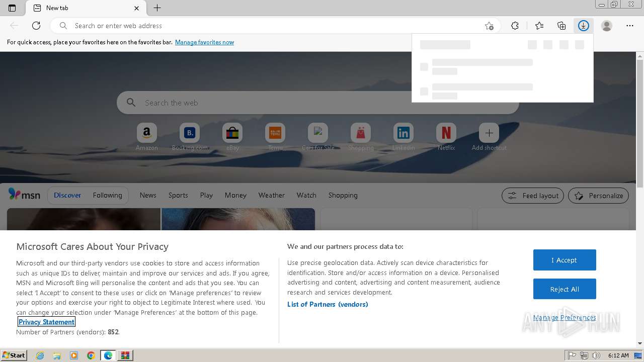The width and height of the screenshot is (644, 362).
Task: Open the Weather feed tab
Action: coord(272,195)
